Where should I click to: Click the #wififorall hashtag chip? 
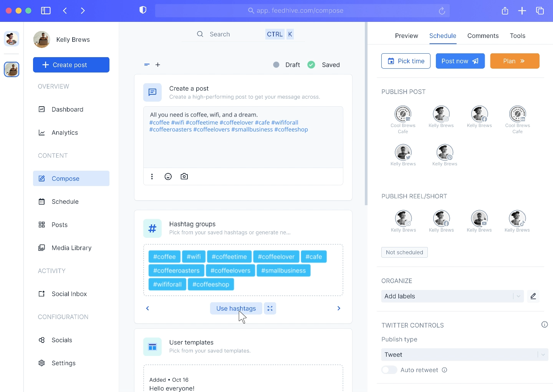(x=167, y=284)
